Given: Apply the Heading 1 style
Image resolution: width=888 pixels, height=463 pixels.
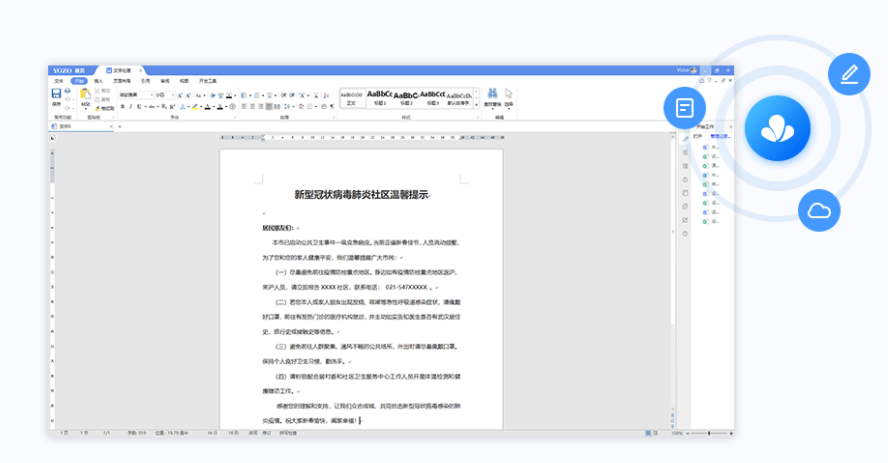Looking at the screenshot, I should pos(380,97).
